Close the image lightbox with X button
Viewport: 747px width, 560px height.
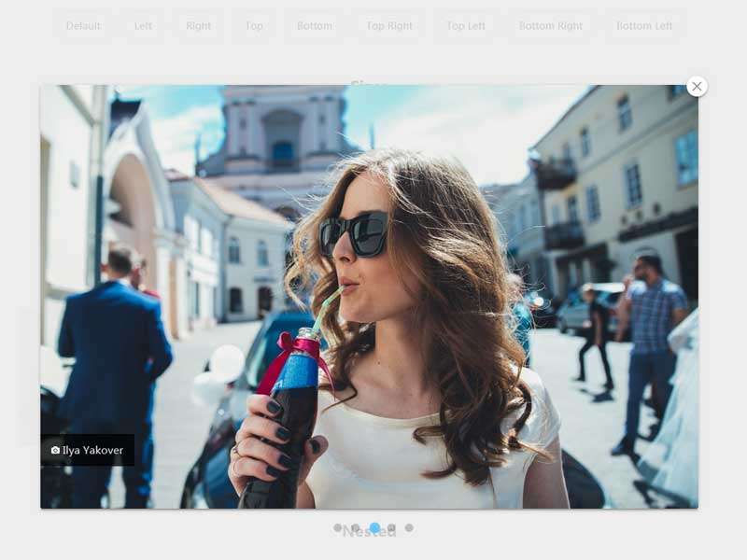[x=697, y=87]
